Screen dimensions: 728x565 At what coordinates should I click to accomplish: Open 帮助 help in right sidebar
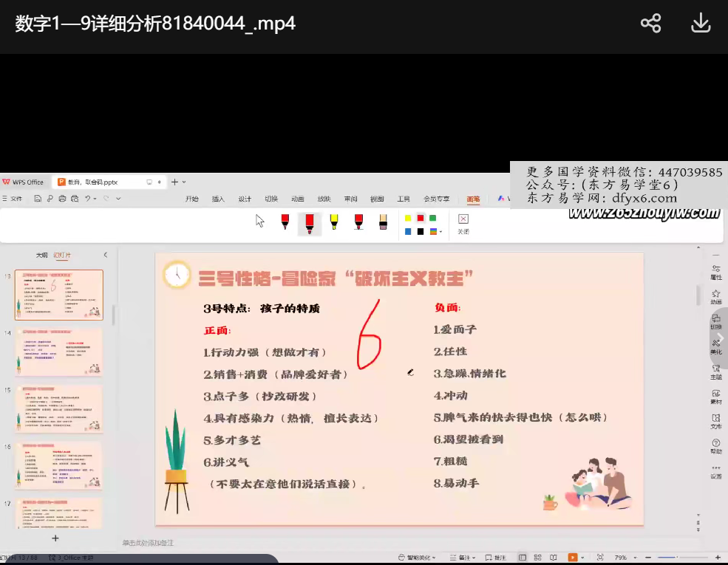click(x=715, y=446)
